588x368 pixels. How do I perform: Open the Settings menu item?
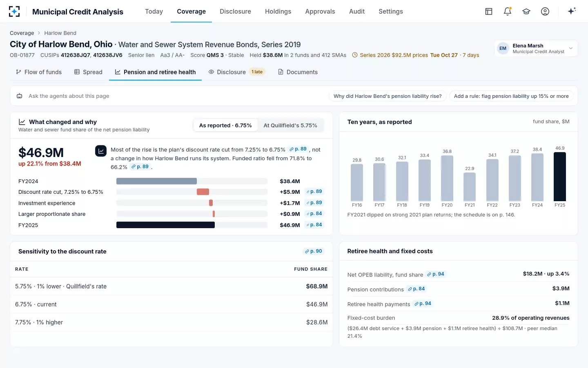(391, 11)
